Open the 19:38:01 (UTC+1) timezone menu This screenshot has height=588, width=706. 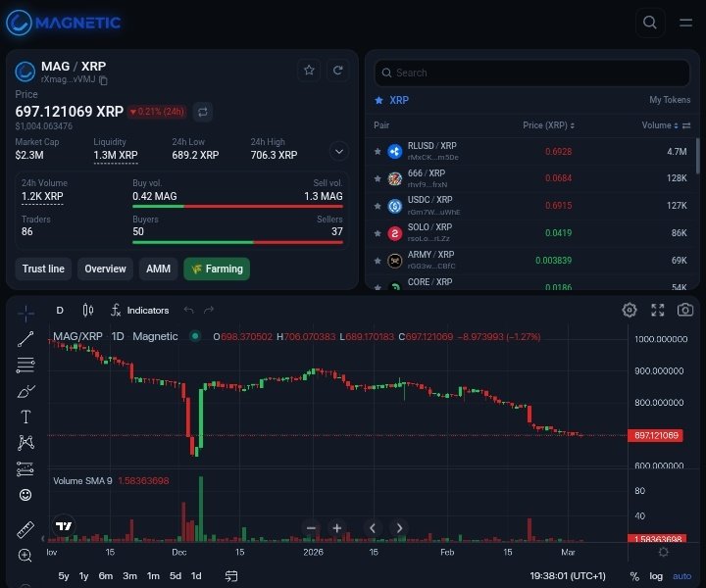pos(568,576)
